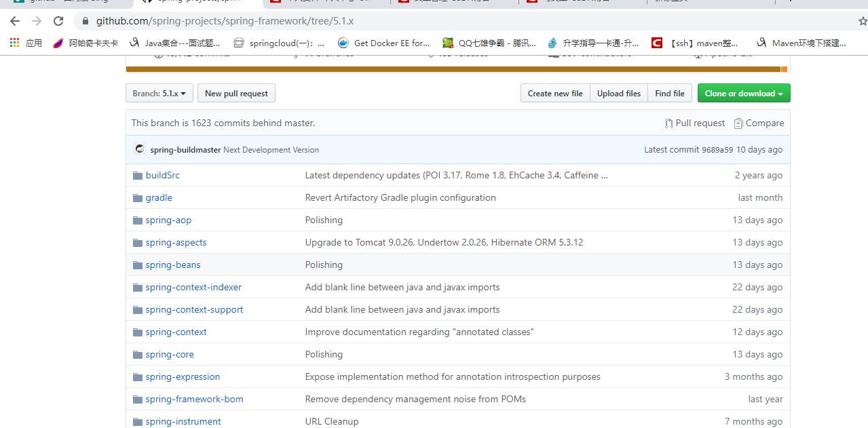Image resolution: width=868 pixels, height=428 pixels.
Task: Click the repository language color bar
Action: tap(458, 69)
